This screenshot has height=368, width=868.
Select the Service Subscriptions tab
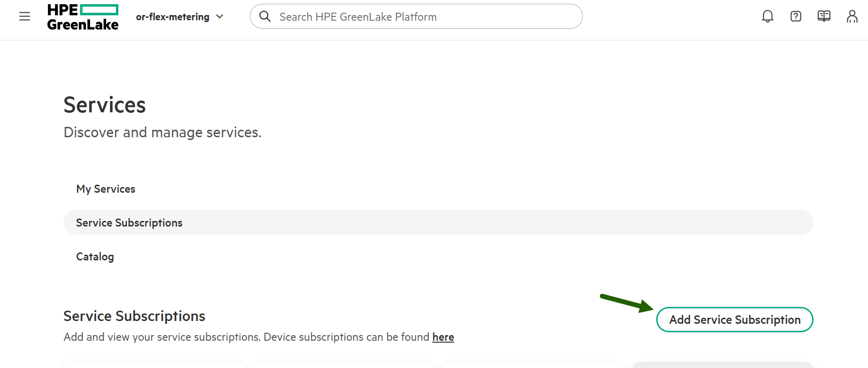[438, 222]
